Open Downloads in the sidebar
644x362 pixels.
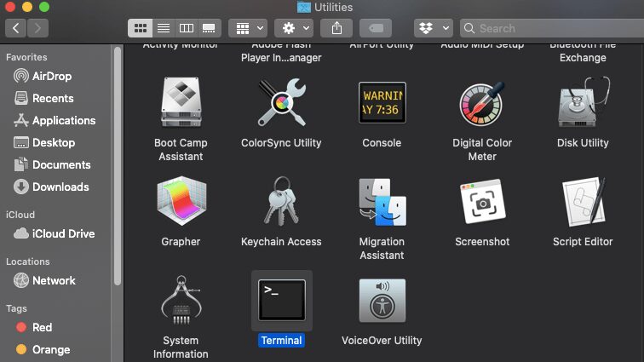[52, 187]
